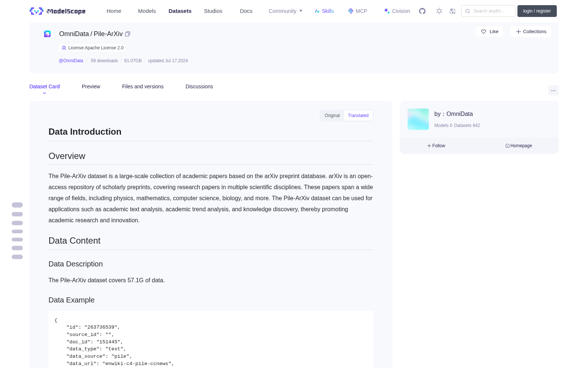Screen dimensions: 588x368
Task: Open Civision from the top bar
Action: point(397,11)
